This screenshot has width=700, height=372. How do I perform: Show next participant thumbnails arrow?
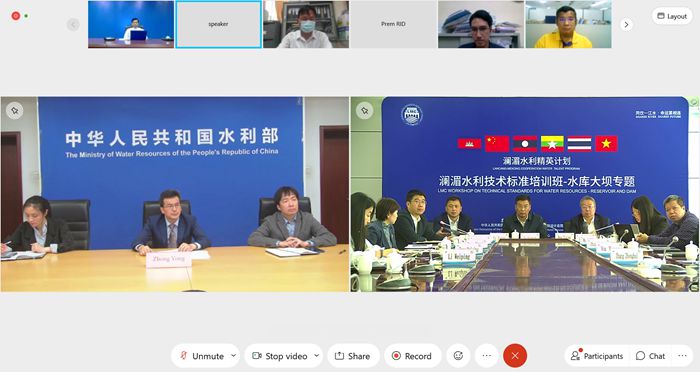(x=626, y=25)
